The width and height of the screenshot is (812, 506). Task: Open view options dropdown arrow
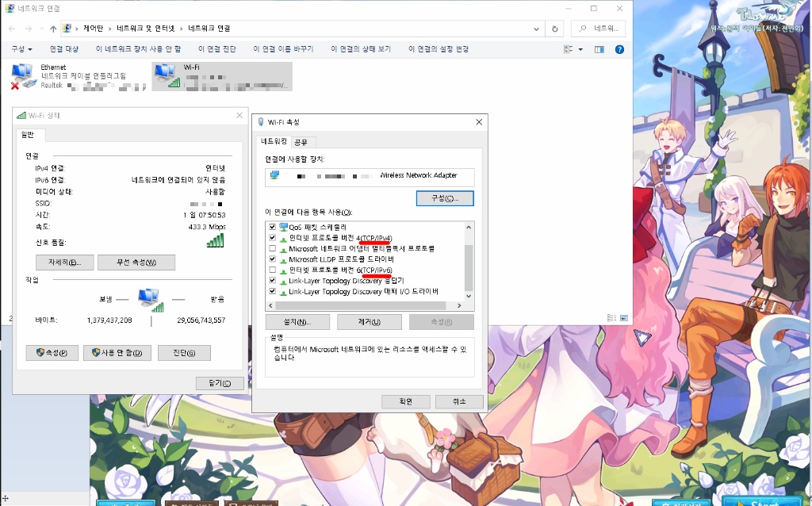tap(580, 49)
